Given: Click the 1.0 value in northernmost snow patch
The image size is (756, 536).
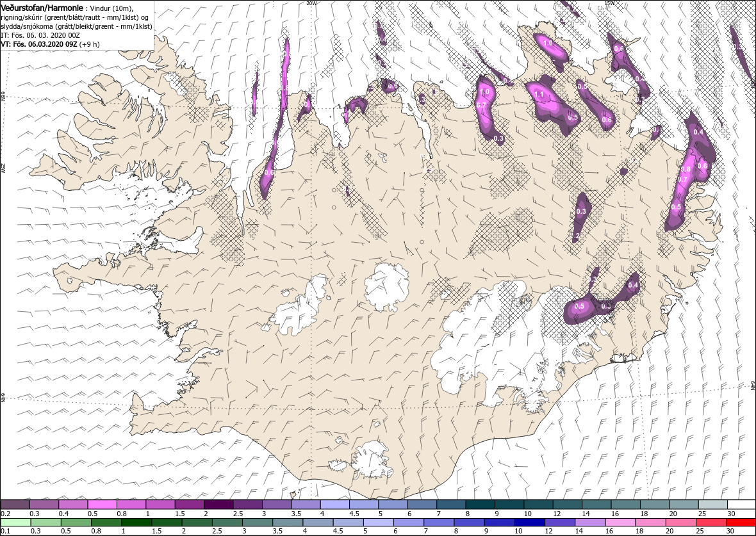Looking at the screenshot, I should [548, 44].
